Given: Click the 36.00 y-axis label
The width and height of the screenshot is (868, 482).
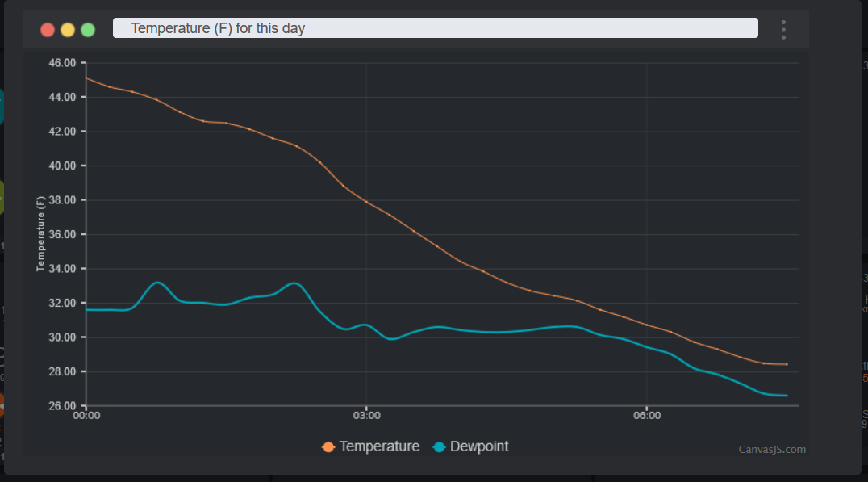Looking at the screenshot, I should (63, 234).
